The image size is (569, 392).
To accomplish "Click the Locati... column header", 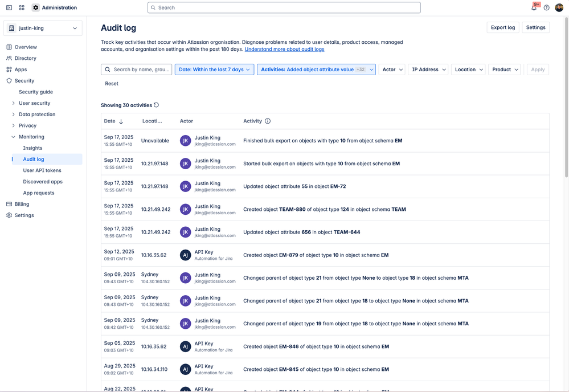I will tap(152, 121).
